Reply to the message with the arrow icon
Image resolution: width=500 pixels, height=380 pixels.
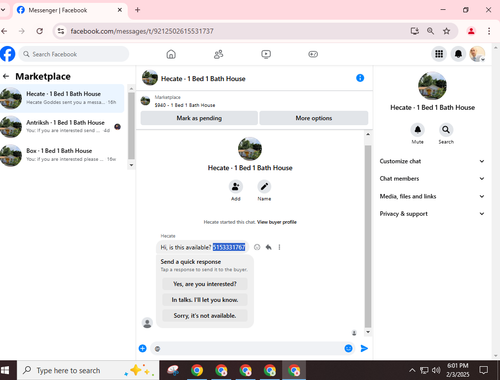[268, 247]
